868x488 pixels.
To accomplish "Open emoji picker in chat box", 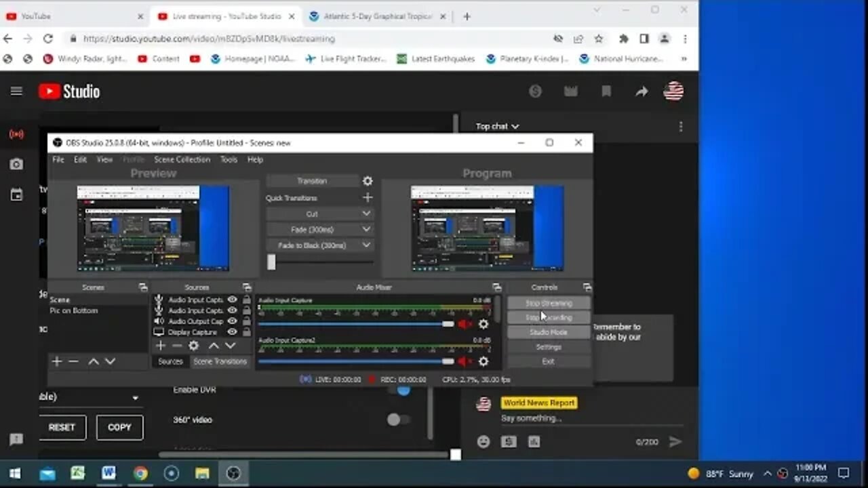I will (484, 442).
